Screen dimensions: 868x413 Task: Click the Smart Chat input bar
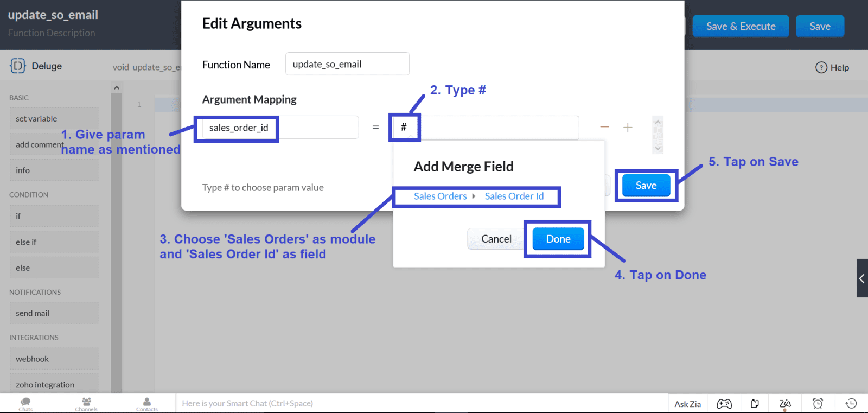pos(421,403)
